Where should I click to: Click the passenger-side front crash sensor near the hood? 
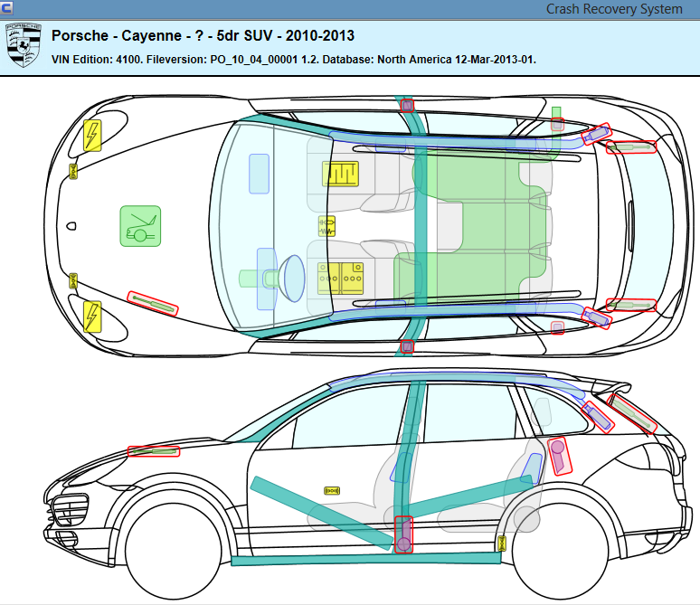pyautogui.click(x=73, y=172)
